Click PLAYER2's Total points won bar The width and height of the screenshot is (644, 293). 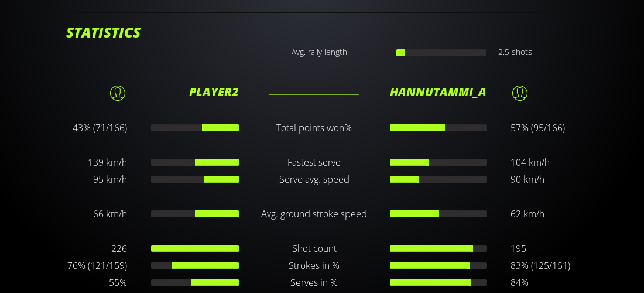point(195,128)
